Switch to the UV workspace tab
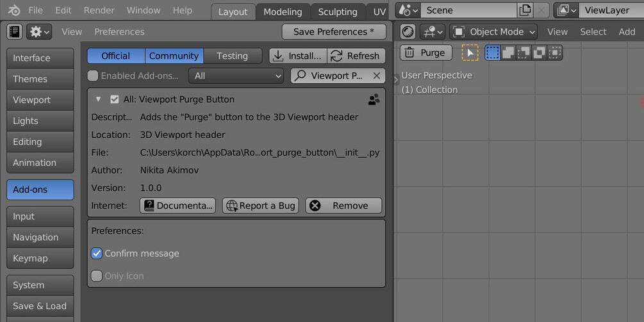The height and width of the screenshot is (322, 644). (x=379, y=12)
